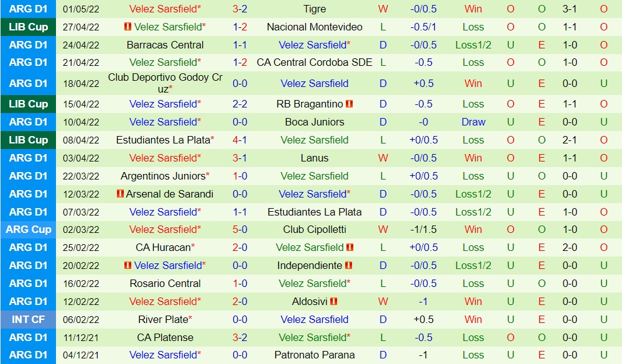Screen dimensions: 622x364
Task: Select the Boca Juniors team name
Action: tap(314, 122)
